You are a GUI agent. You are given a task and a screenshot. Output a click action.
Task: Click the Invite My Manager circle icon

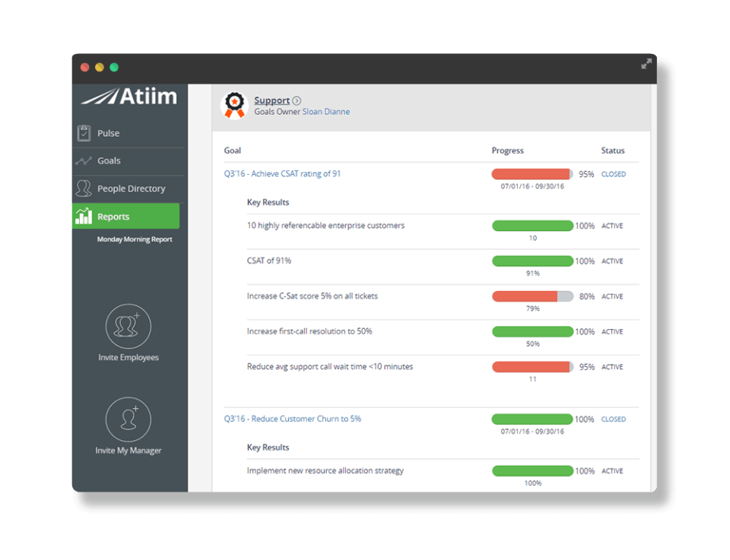coord(128,419)
